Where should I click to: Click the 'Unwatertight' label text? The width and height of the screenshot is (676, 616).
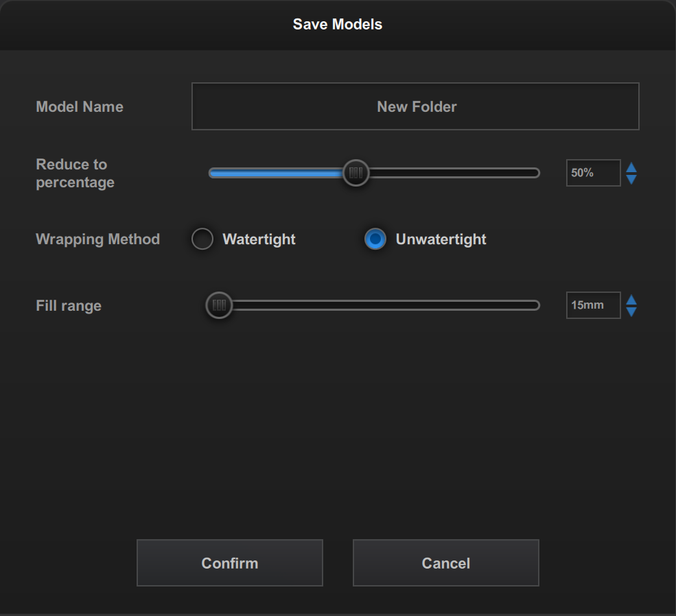click(441, 239)
